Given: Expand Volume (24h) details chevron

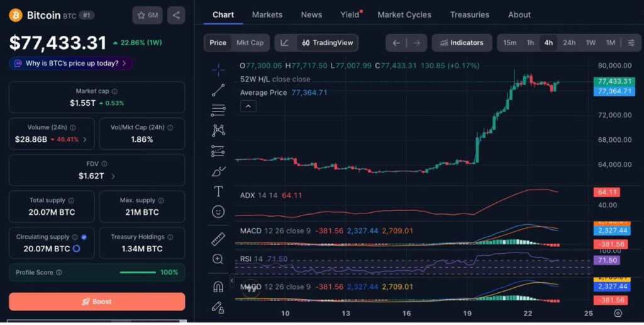Looking at the screenshot, I should [85, 139].
